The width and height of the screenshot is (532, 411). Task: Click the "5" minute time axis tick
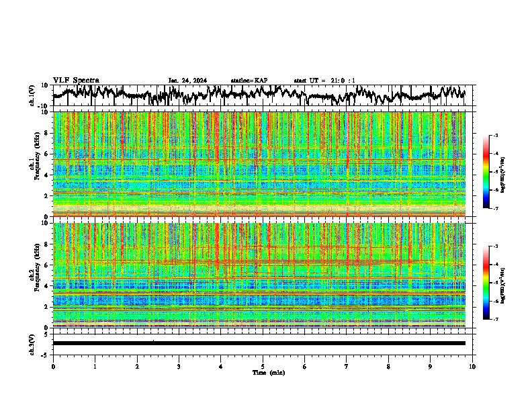point(263,367)
